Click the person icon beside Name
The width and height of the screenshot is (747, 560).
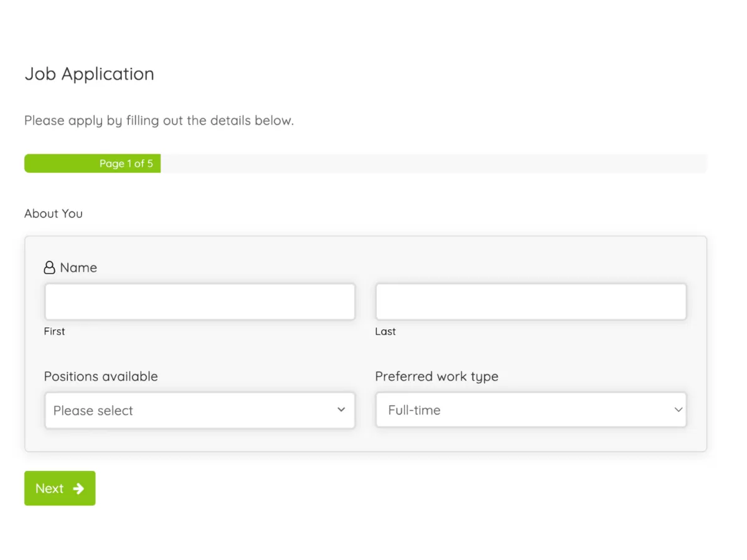49,268
